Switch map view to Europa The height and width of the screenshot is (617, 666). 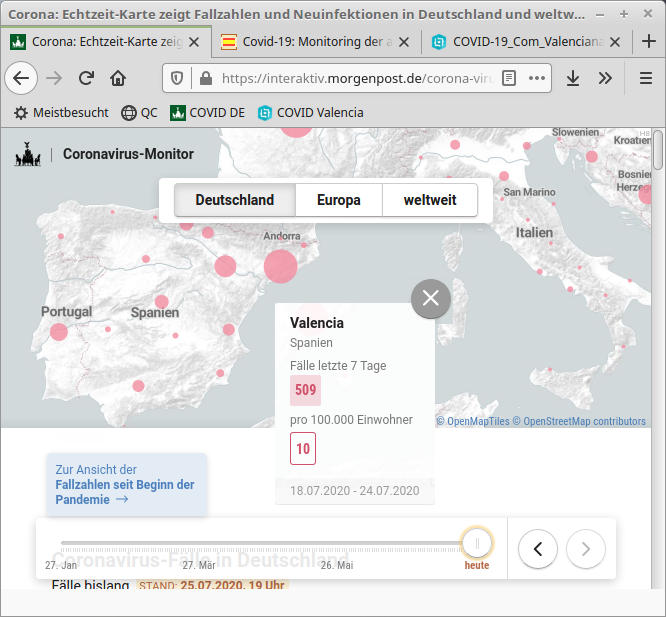tap(339, 200)
